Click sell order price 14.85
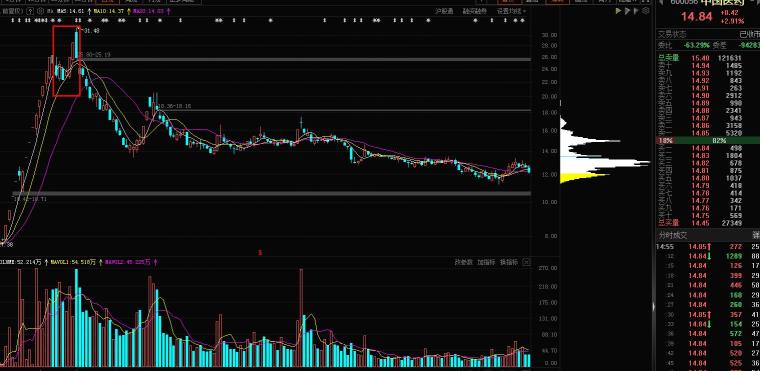The height and width of the screenshot is (371, 760). tap(701, 133)
